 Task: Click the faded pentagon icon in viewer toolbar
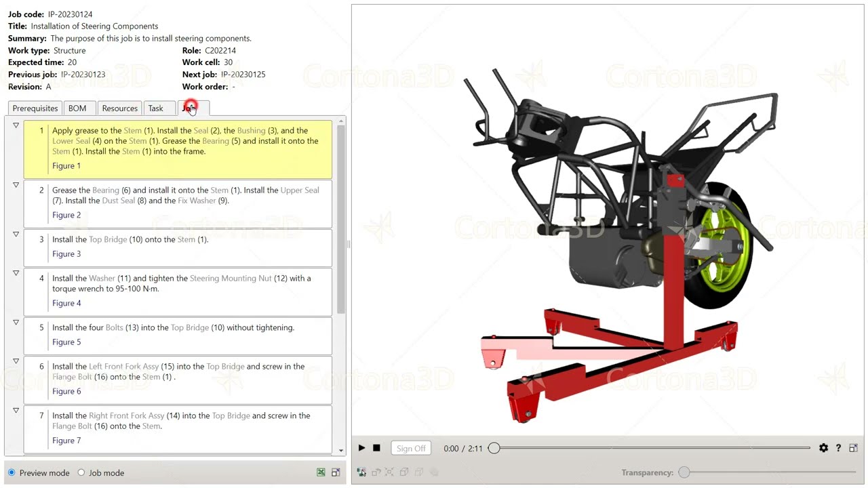(434, 472)
